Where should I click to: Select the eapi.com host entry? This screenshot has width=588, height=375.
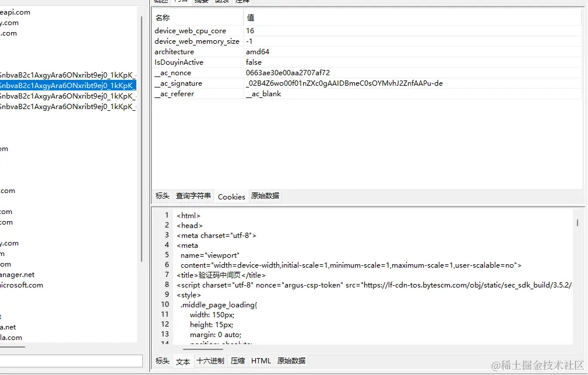pos(15,12)
